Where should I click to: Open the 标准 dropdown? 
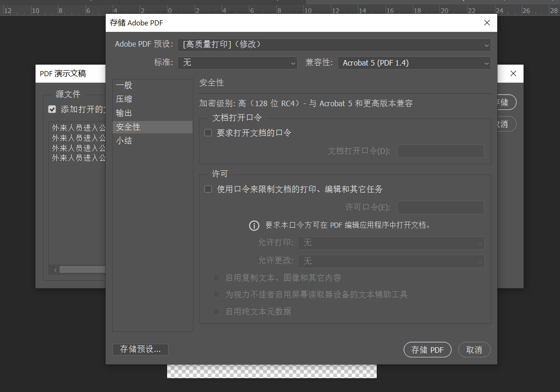coord(238,63)
